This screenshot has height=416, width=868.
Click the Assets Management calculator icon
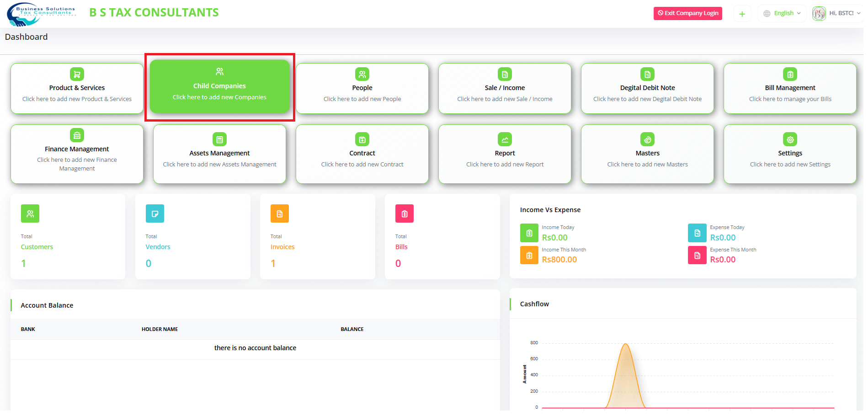[x=219, y=139]
